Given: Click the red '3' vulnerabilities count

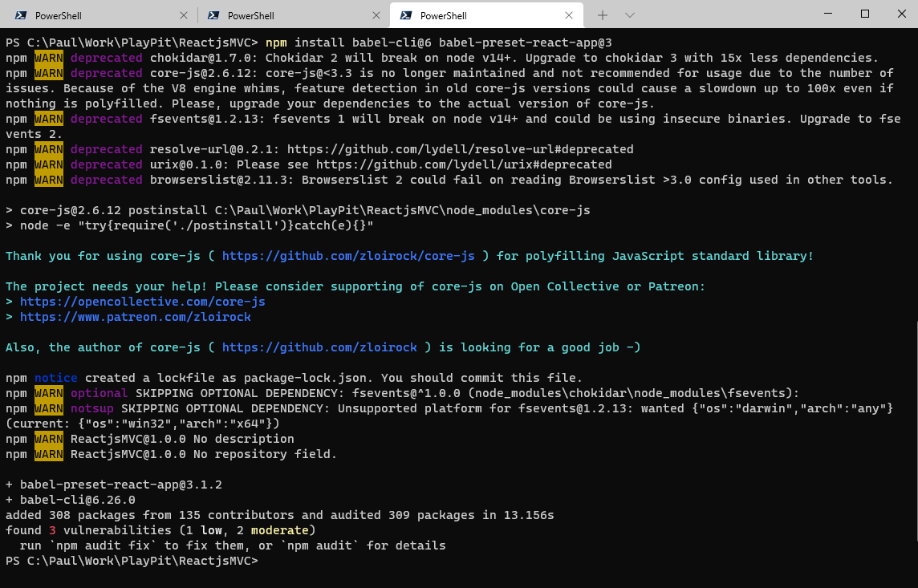Looking at the screenshot, I should coord(52,530).
